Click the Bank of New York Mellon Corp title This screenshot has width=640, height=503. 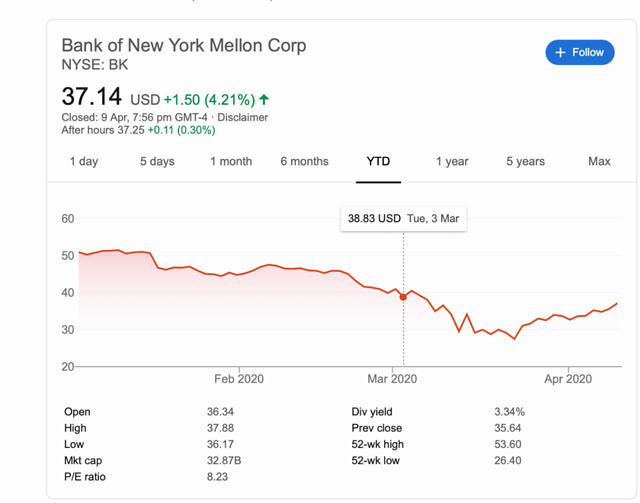pos(184,45)
